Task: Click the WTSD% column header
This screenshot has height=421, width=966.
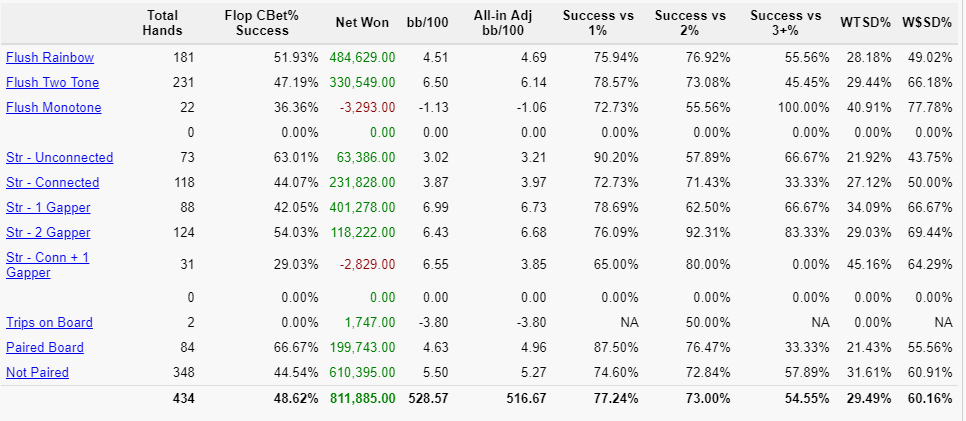Action: point(865,24)
